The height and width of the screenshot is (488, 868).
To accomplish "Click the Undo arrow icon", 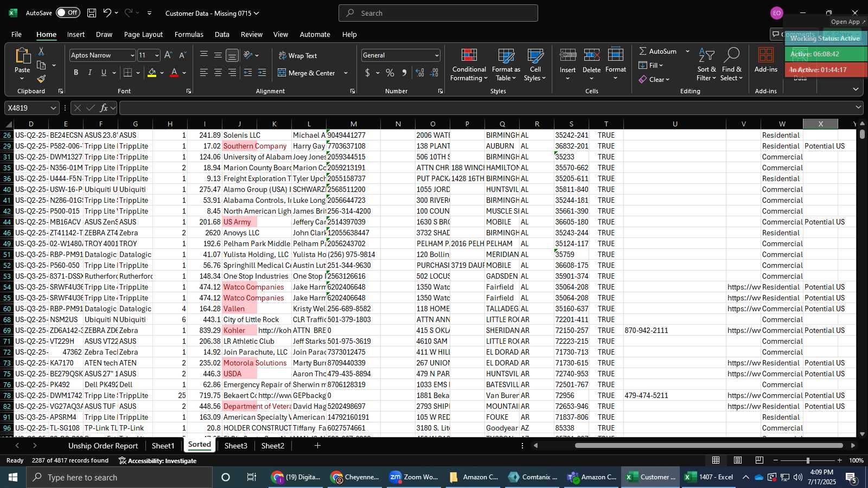I will (107, 13).
